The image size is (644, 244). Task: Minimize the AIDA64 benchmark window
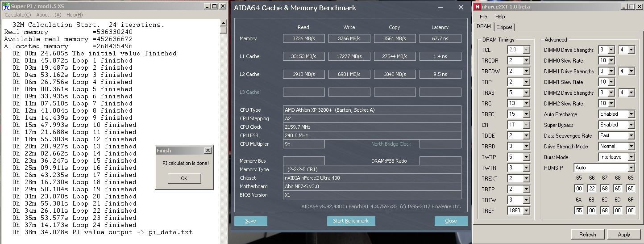point(441,8)
